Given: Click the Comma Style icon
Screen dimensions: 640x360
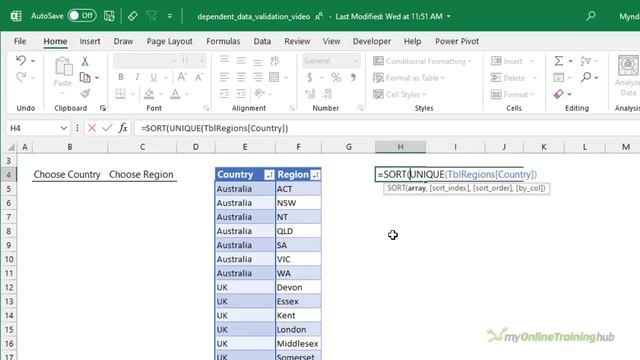Looking at the screenshot, I should (353, 77).
